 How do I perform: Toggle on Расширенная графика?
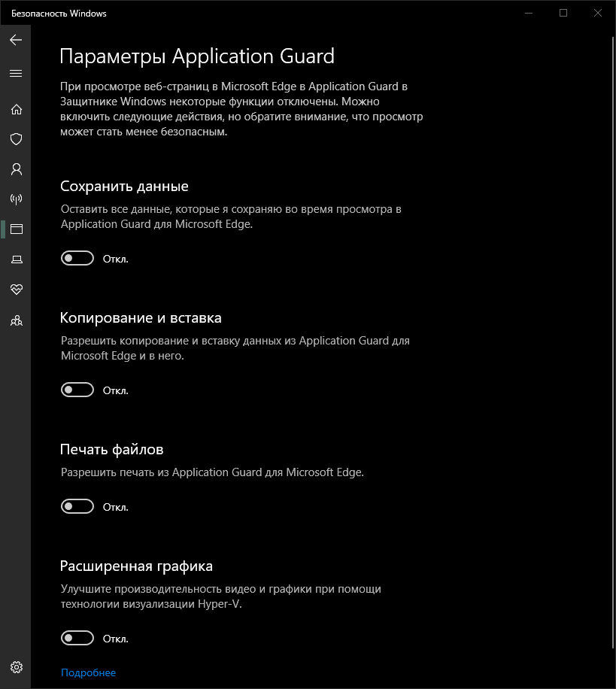(x=77, y=638)
